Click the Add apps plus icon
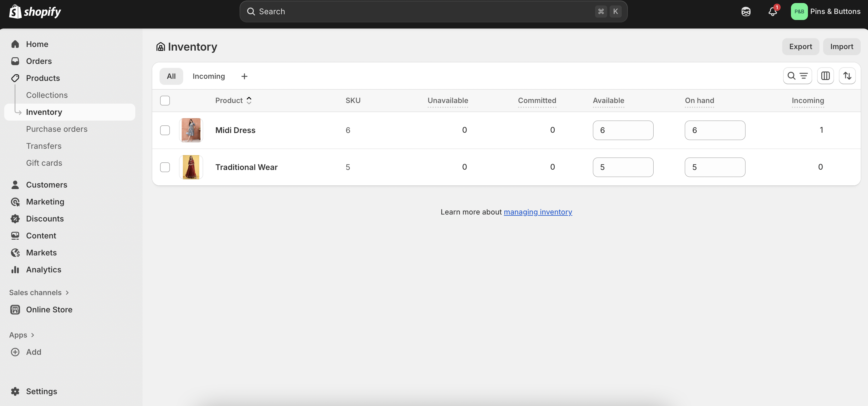The image size is (868, 406). click(15, 352)
